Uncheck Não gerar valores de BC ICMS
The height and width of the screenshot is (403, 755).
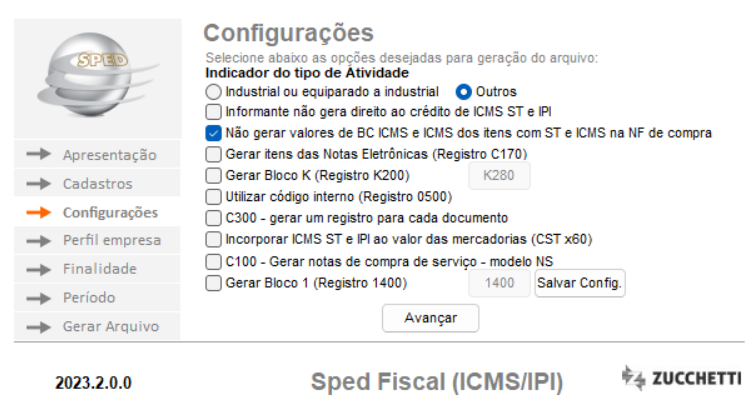[213, 133]
